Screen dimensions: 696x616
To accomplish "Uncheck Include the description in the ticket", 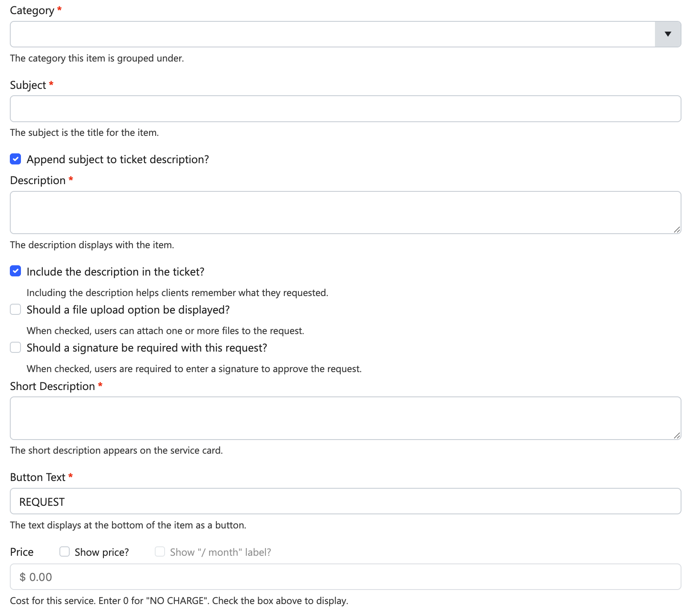I will pyautogui.click(x=15, y=271).
